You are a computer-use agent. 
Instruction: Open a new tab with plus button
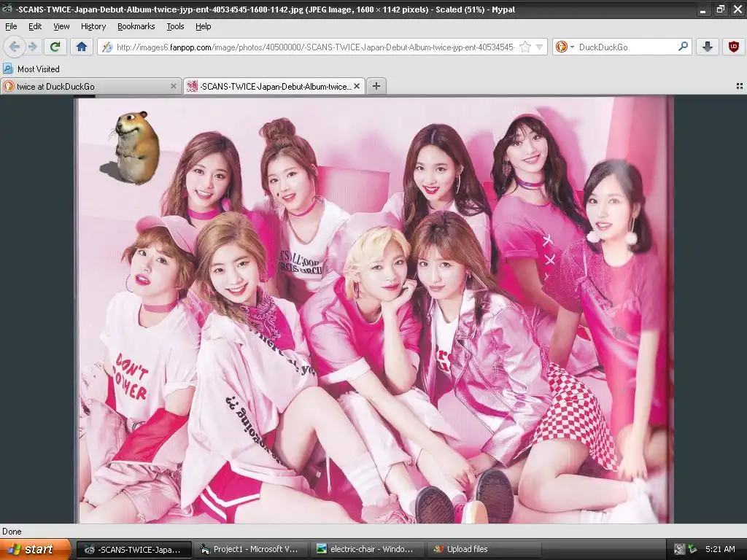(376, 86)
